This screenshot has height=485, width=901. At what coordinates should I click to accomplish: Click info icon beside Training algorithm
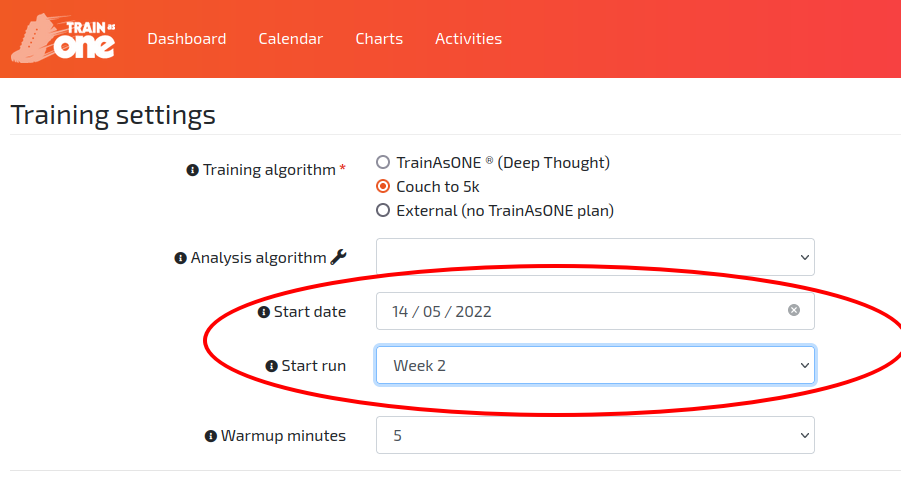[x=192, y=170]
